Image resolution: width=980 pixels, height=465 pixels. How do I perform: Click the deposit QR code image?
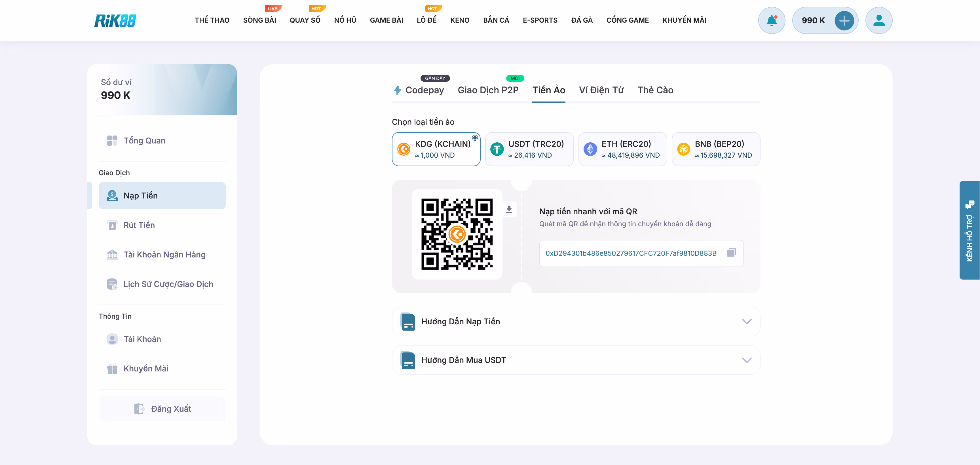tap(457, 234)
